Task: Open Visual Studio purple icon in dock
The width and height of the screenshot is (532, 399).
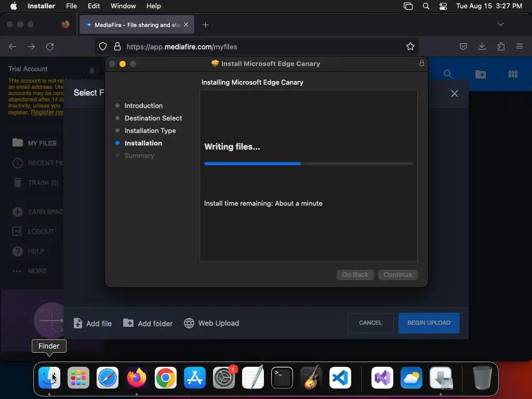Action: point(382,378)
